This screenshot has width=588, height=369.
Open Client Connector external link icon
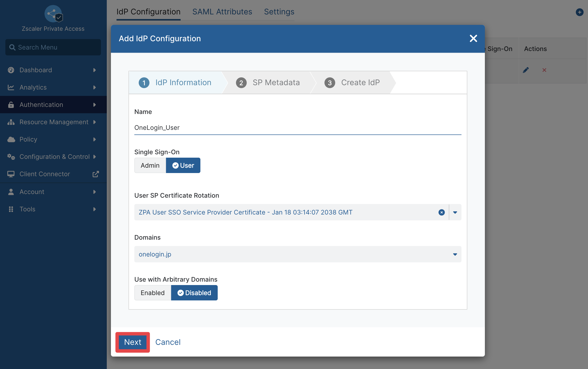point(96,174)
